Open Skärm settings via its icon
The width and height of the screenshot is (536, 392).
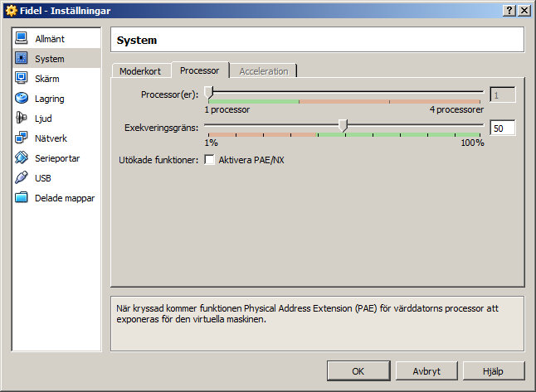point(22,79)
